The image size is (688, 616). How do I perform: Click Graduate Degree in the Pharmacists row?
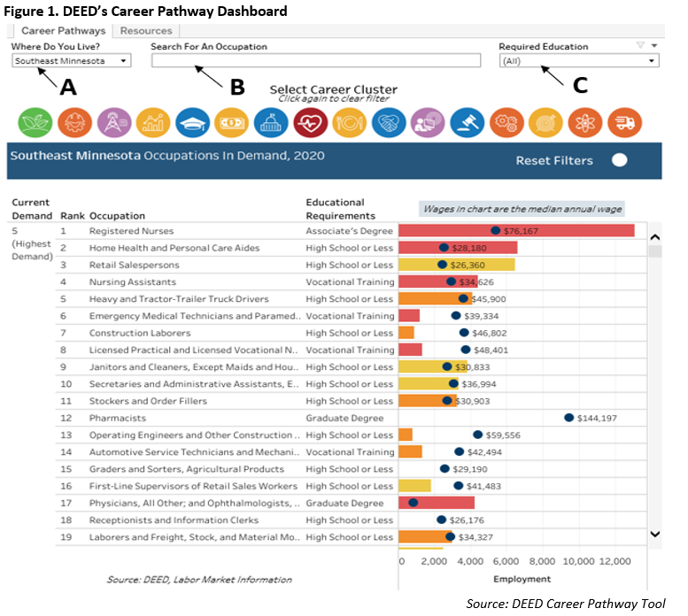point(344,419)
